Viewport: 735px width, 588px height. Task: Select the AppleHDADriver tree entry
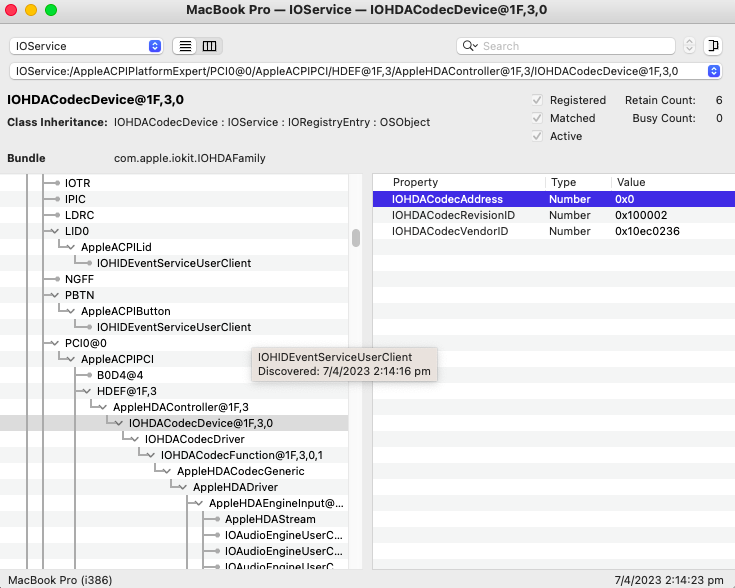point(235,487)
